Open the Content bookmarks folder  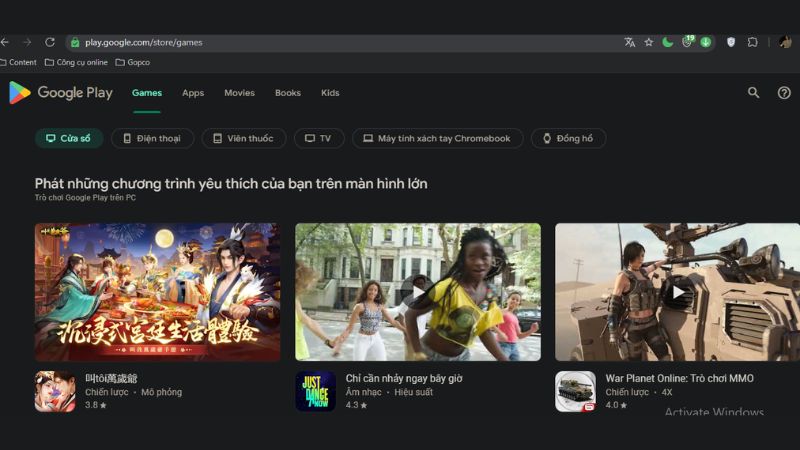(x=19, y=62)
